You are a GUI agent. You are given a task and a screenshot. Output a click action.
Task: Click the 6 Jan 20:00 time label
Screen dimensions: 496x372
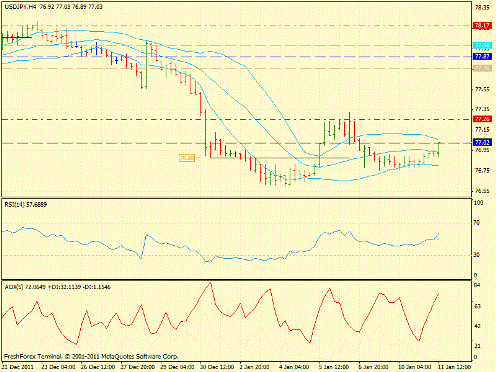(x=374, y=367)
